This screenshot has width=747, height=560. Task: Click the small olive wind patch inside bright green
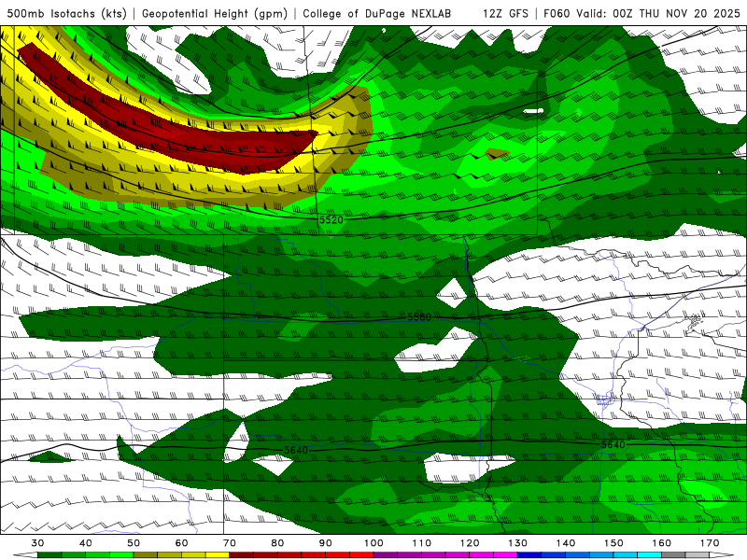click(x=498, y=154)
